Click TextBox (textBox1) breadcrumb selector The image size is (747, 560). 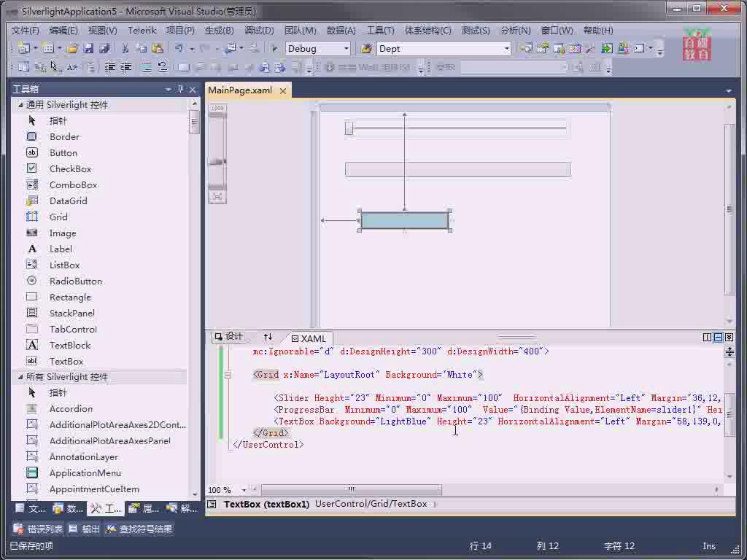click(x=266, y=504)
